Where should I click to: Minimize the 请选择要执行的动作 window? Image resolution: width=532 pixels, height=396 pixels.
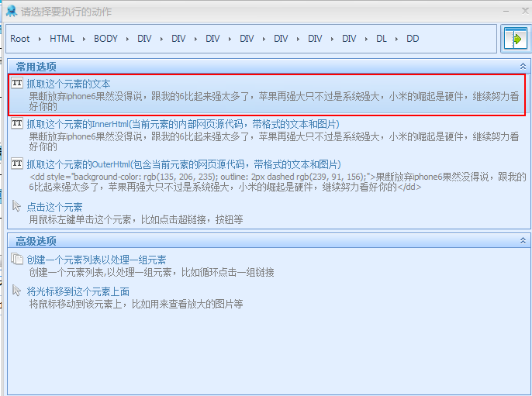click(506, 12)
